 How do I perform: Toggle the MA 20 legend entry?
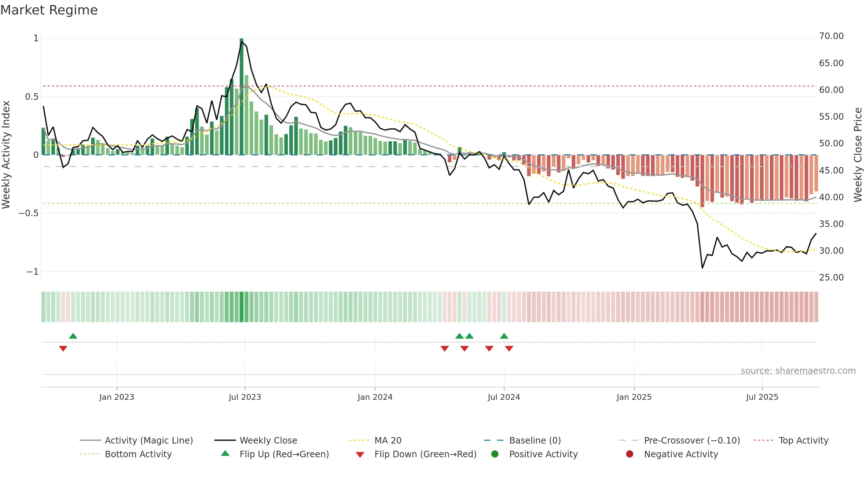point(375,440)
